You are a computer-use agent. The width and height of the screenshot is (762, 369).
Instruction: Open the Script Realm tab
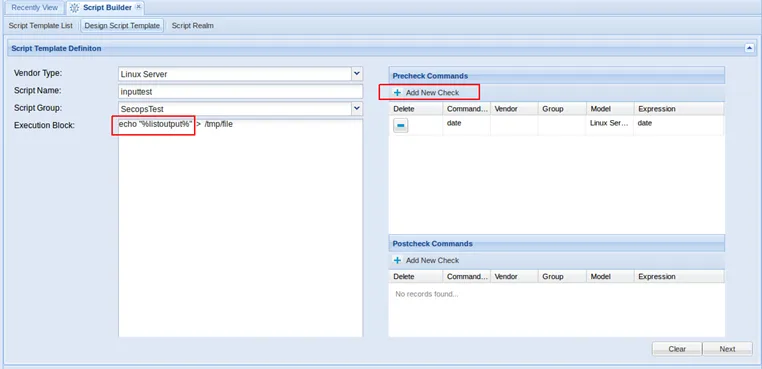[192, 26]
